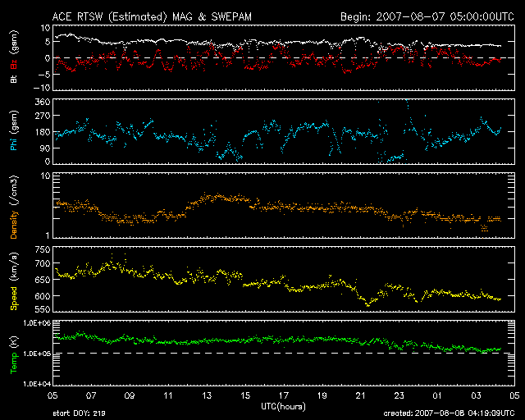Click the '15' hour tick label
The width and height of the screenshot is (525, 420).
[245, 395]
